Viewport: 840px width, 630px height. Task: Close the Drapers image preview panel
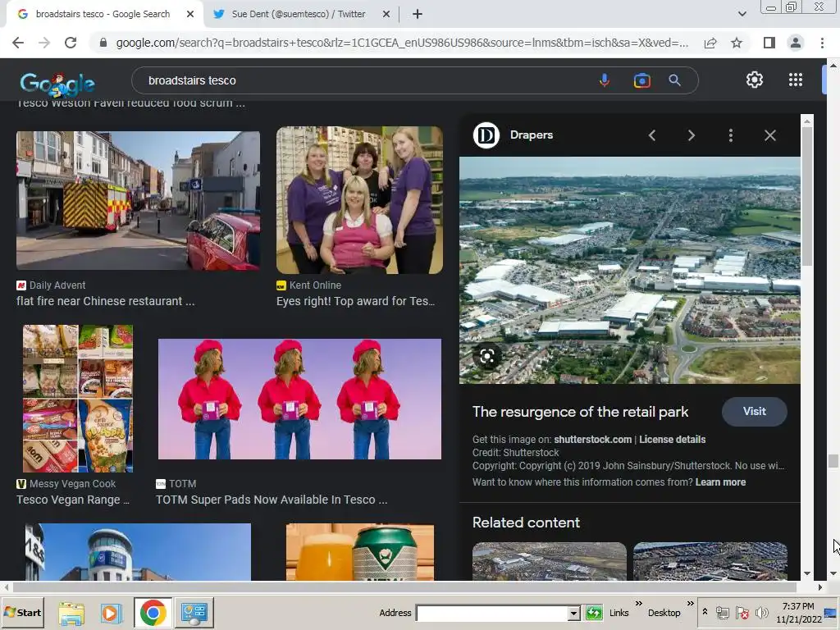769,135
